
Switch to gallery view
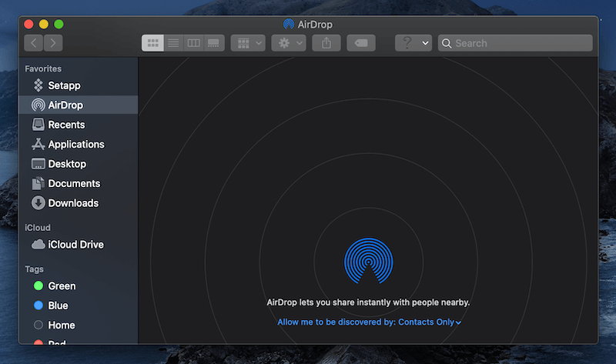pyautogui.click(x=214, y=43)
